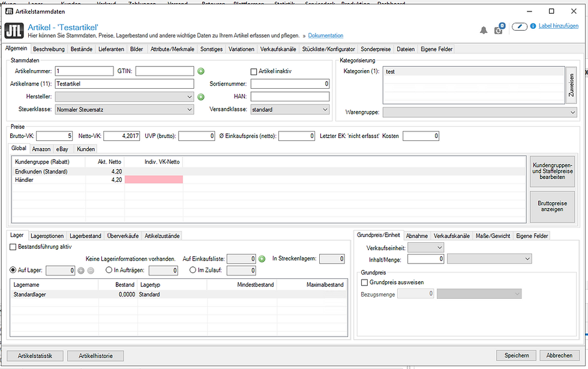588x369 pixels.
Task: Switch to the Beschreibung tab
Action: pyautogui.click(x=49, y=49)
